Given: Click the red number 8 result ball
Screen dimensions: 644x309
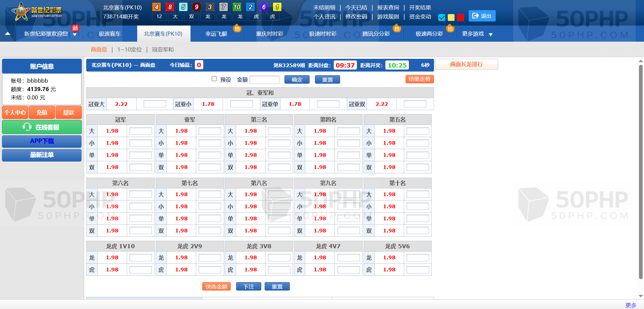Looking at the screenshot, I should point(170,7).
